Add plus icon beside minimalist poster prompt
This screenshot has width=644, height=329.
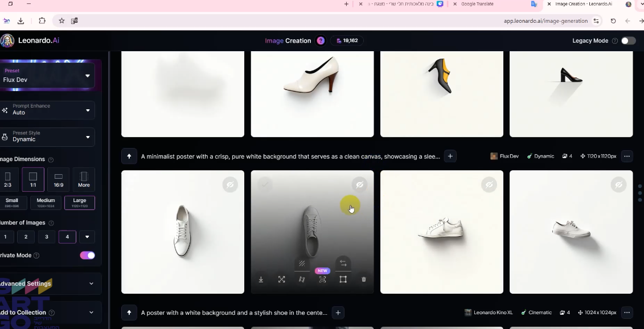(450, 156)
